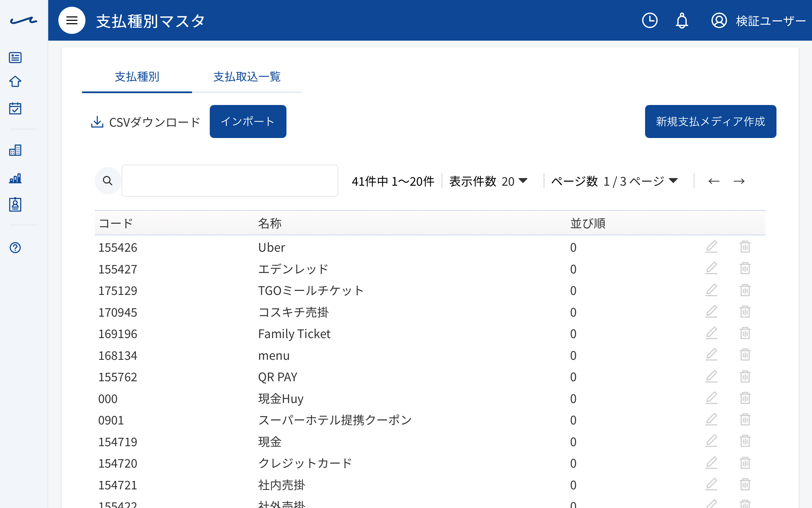
Task: Go to previous page with left arrow
Action: tap(714, 181)
